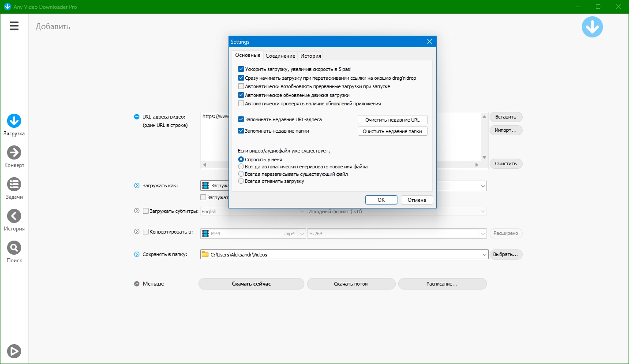Click URL list horizontal scrollbar left arrow
Image resolution: width=629 pixels, height=364 pixels.
(204, 165)
